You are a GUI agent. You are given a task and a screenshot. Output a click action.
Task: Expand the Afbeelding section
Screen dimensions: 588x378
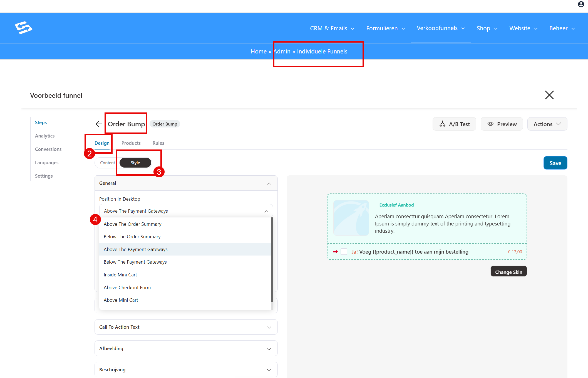[186, 348]
